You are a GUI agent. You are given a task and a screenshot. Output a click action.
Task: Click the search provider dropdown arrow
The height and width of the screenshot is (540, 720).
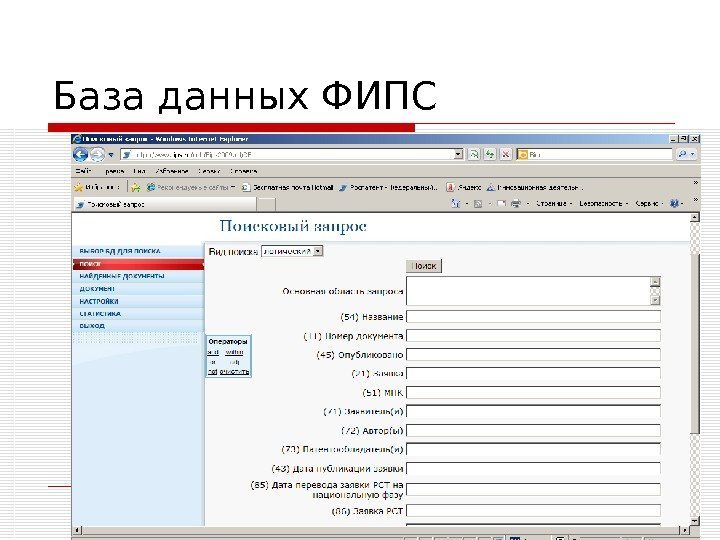click(693, 155)
